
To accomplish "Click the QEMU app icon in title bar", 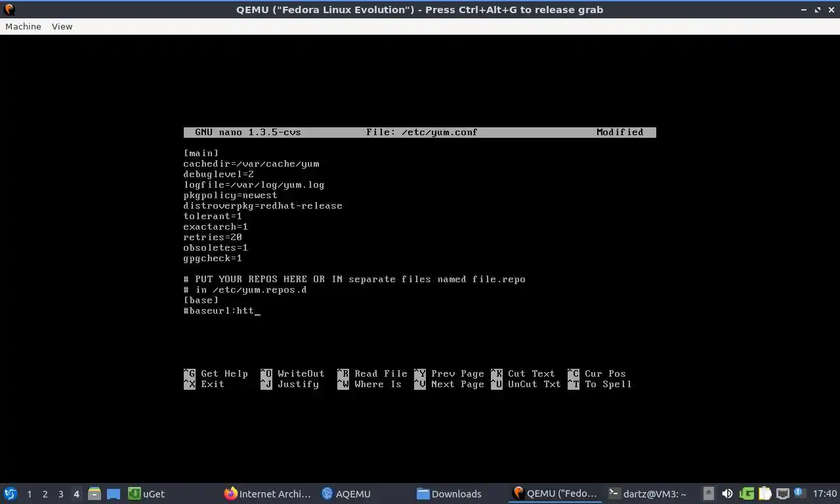I will point(9,9).
